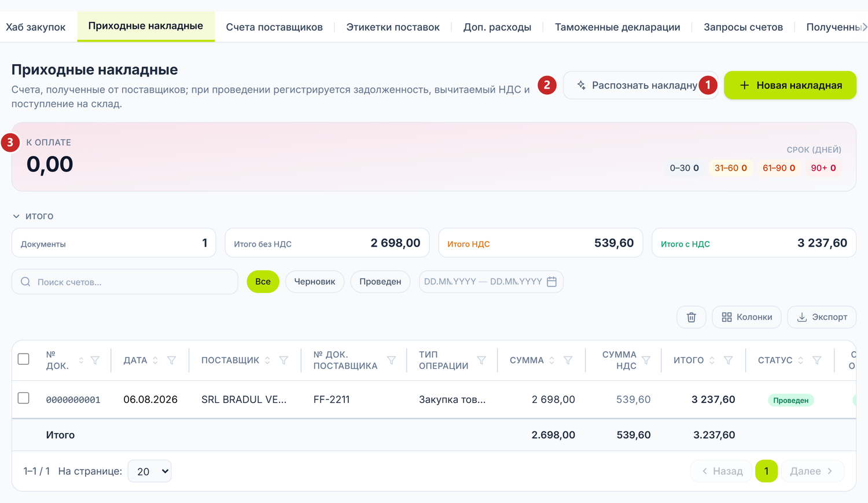This screenshot has width=868, height=503.
Task: Click the 31–60 aging bucket
Action: pyautogui.click(x=730, y=168)
